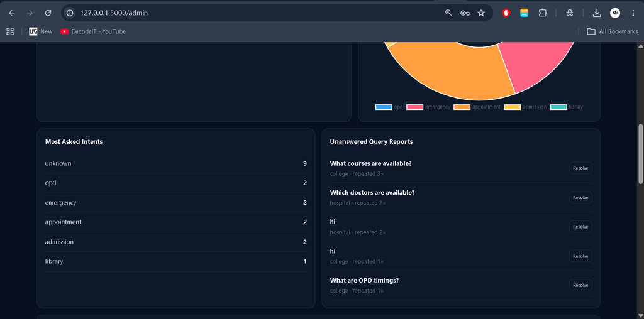
Task: Resolve the 'What courses are available?' query
Action: 580,168
